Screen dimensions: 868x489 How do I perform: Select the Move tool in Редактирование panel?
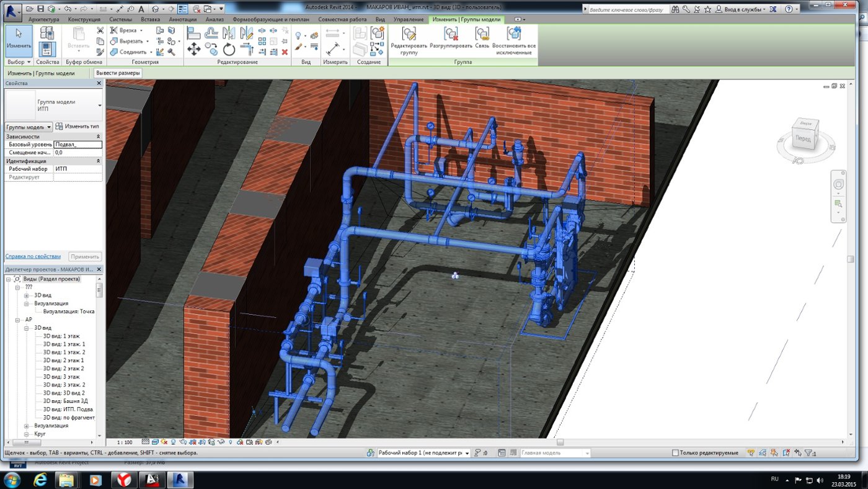(x=193, y=50)
